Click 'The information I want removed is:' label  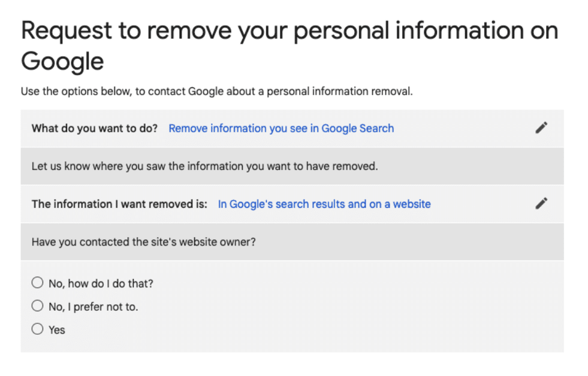pos(119,204)
